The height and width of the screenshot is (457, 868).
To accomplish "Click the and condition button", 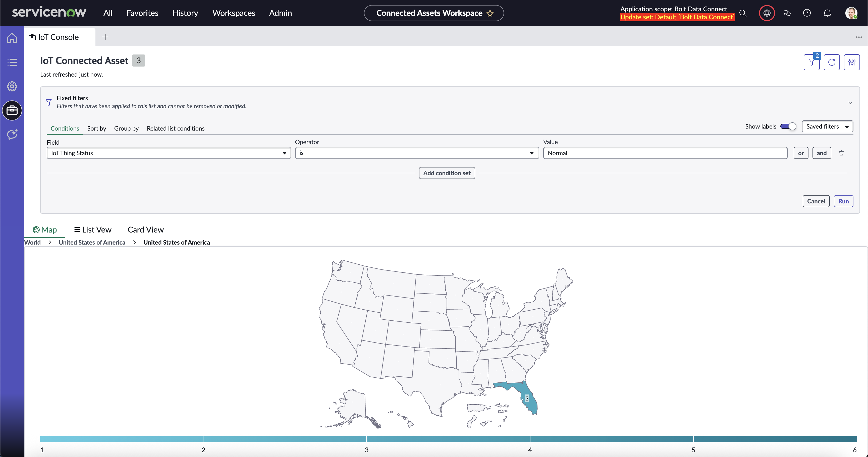I will click(822, 153).
